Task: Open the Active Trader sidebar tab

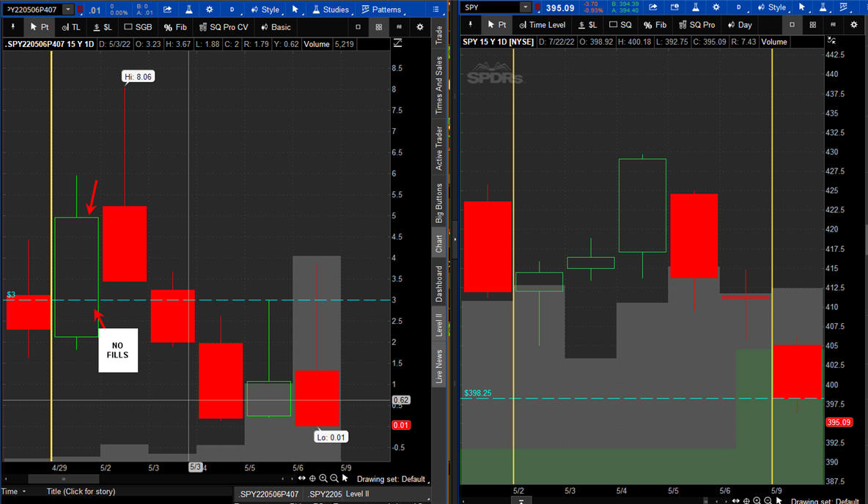Action: tap(439, 148)
